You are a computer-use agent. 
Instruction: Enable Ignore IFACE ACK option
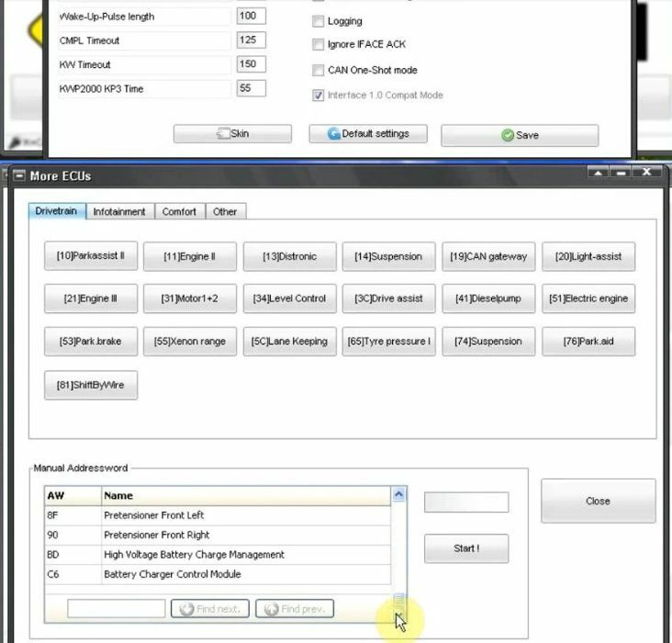(318, 44)
